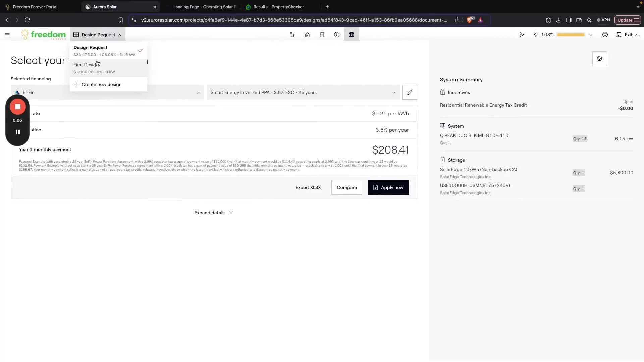Screen dimensions: 644x362
Task: Click the $0.25 per kWh rate
Action: tap(390, 114)
